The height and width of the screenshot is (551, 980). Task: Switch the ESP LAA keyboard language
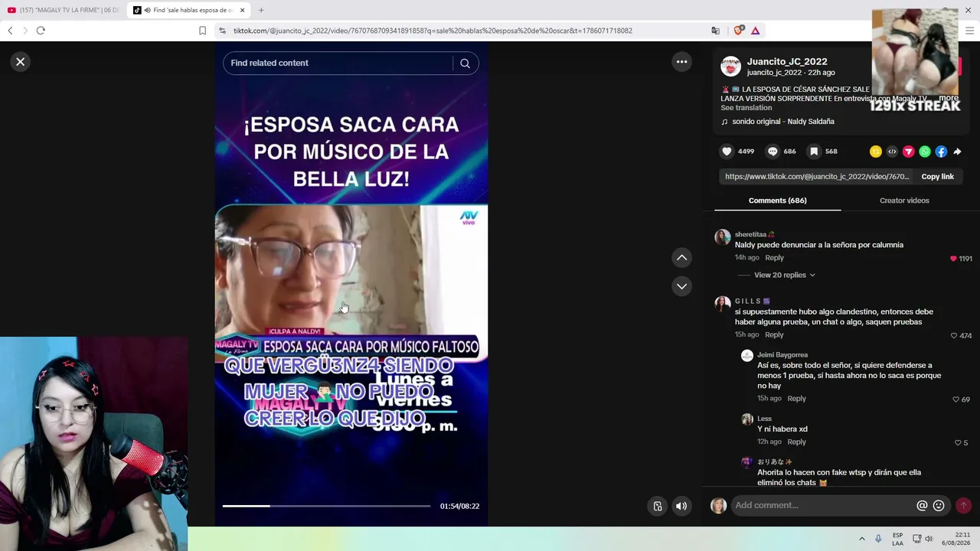tap(897, 539)
